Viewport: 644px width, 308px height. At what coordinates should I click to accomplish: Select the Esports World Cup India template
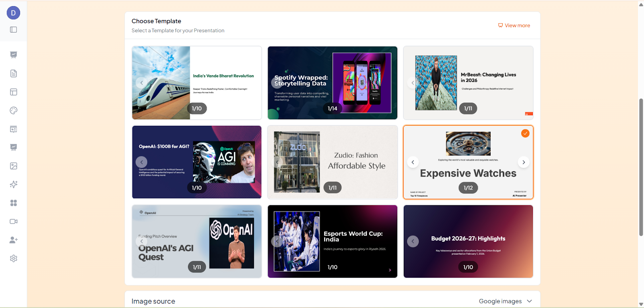point(332,241)
